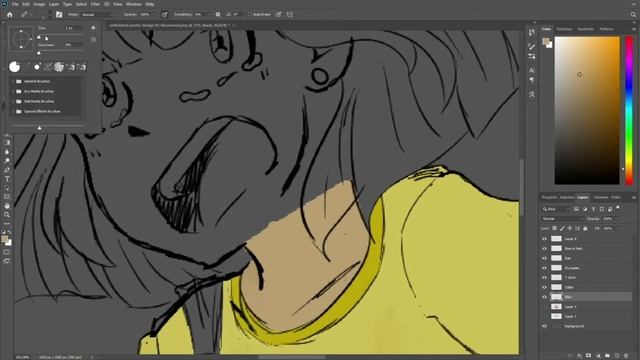Select the Path Selection tool
The image size is (640, 360).
[7, 188]
